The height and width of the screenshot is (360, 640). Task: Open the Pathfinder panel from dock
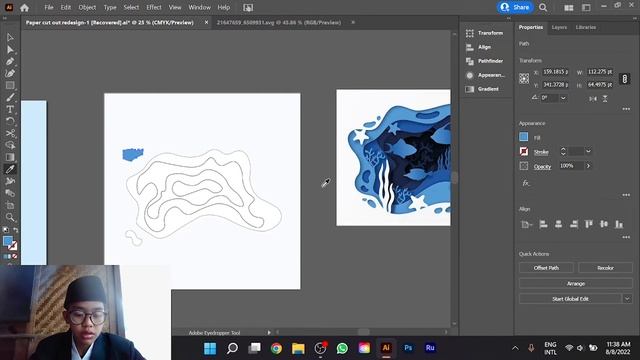coord(485,61)
